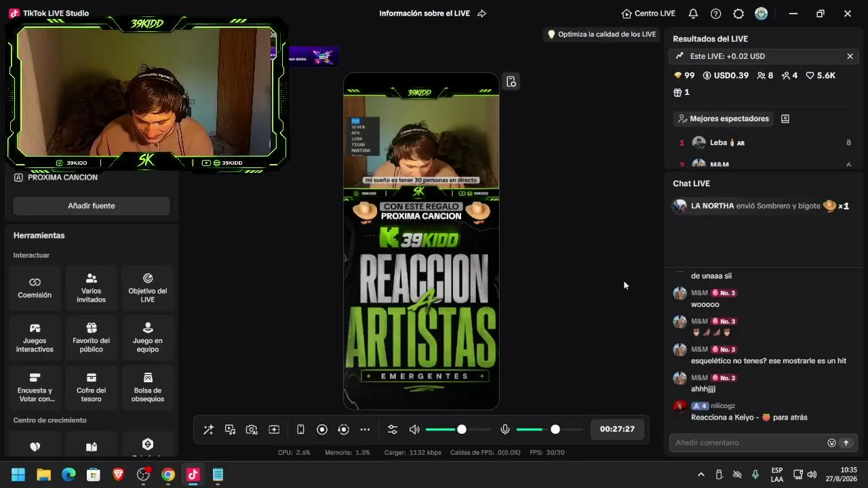Screen dimensions: 868x488
Task: Click the ESP LAA language indicator
Action: 777,474
